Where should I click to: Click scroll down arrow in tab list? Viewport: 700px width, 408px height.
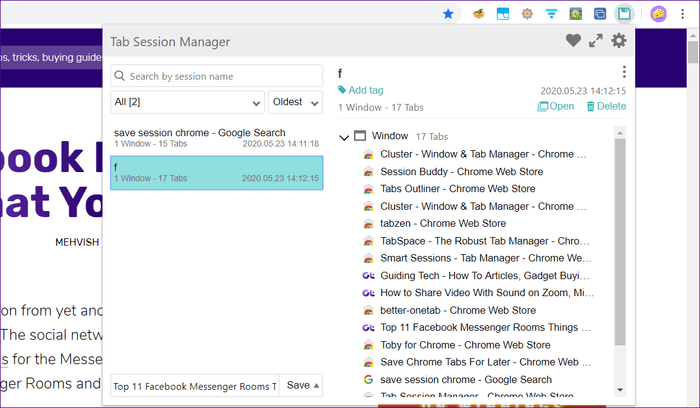(620, 390)
